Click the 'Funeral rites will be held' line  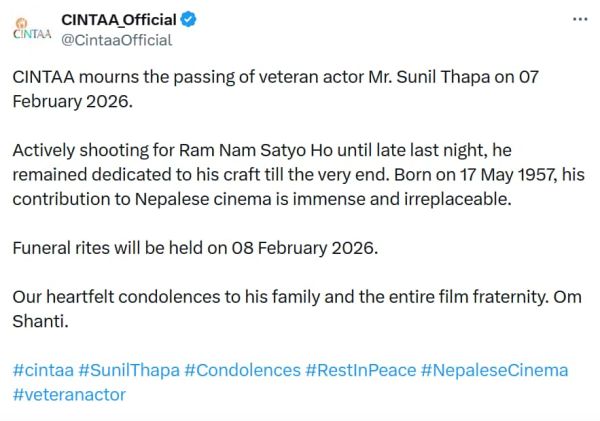click(x=195, y=247)
